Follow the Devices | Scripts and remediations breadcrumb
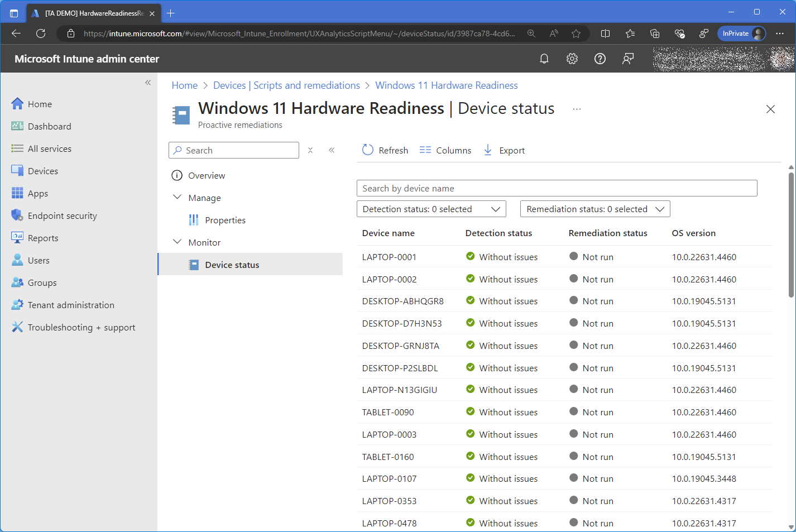 tap(286, 85)
